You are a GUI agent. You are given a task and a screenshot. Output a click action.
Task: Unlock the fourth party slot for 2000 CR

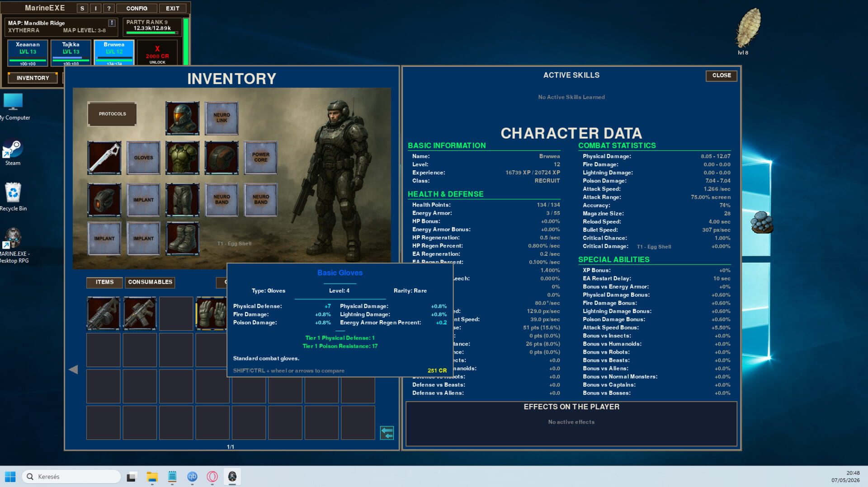[x=157, y=53]
